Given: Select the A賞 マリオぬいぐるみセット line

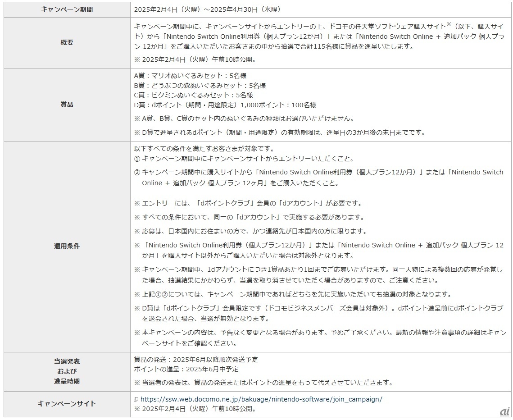Looking at the screenshot, I should [x=190, y=76].
